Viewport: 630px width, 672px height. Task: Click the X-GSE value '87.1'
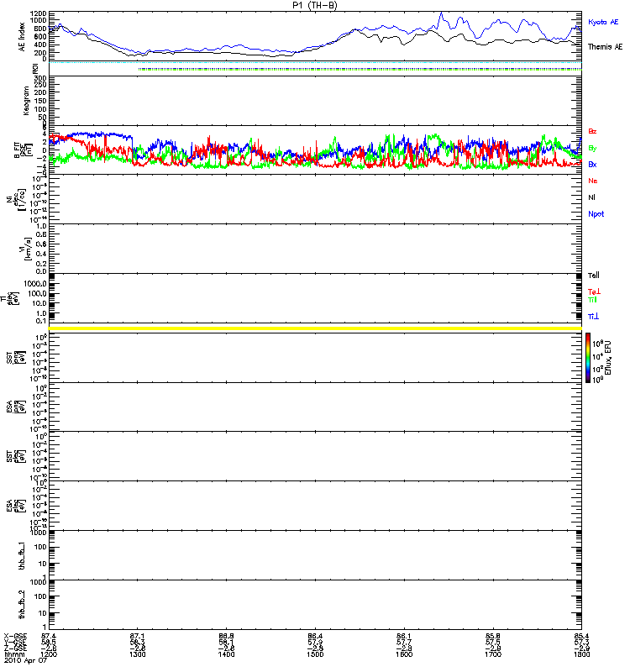coord(137,636)
